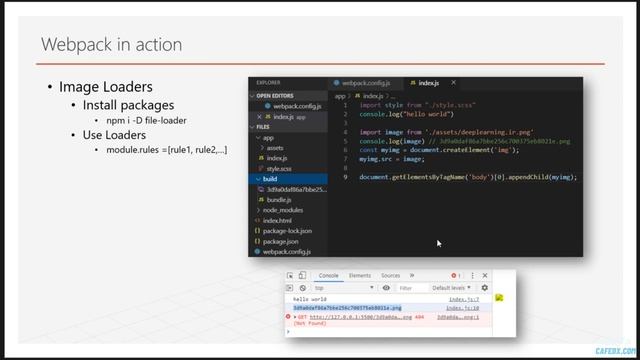Show more DevTools tabs chevron
Viewport: 640px width, 360px height.
pos(412,276)
